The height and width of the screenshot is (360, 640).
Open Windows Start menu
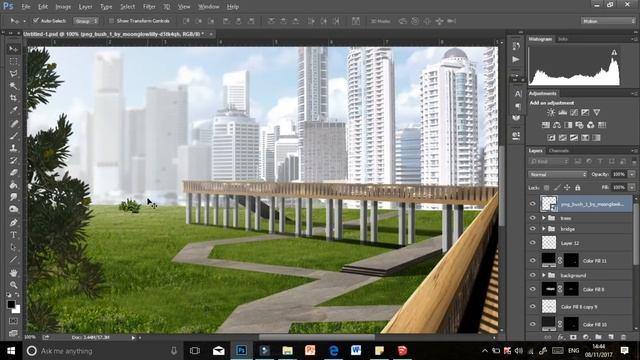click(x=11, y=351)
